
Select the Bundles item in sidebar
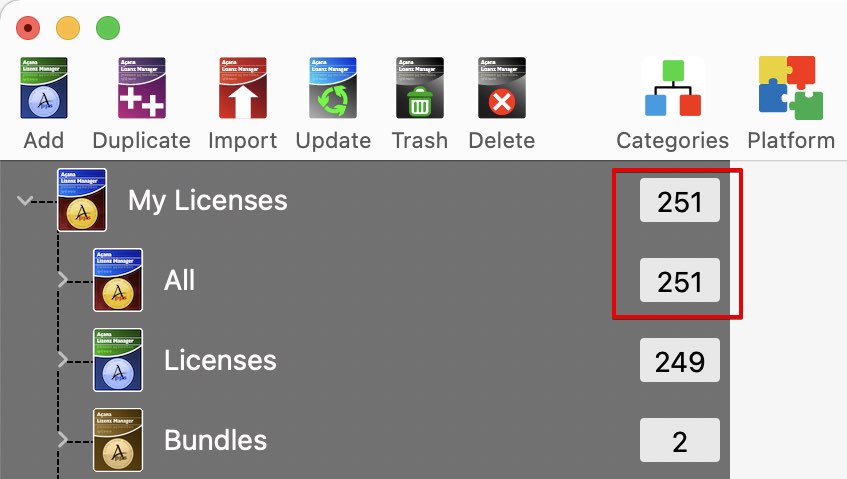[x=215, y=441]
